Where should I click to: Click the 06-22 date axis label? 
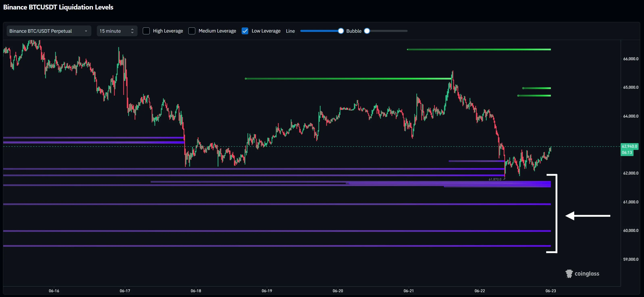click(x=480, y=291)
